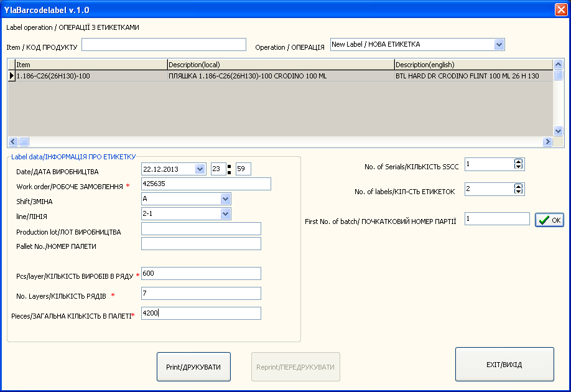Select the row 1.186-C26(26H130)-100 in grid
Screen dimensions: 571x392
91,76
